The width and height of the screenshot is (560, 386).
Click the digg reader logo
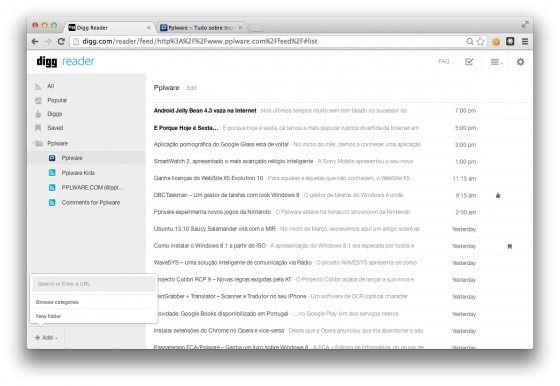point(65,61)
